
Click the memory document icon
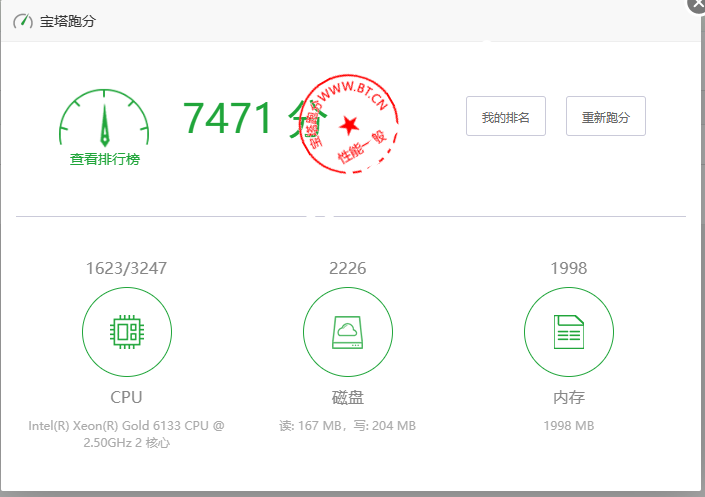pyautogui.click(x=569, y=331)
